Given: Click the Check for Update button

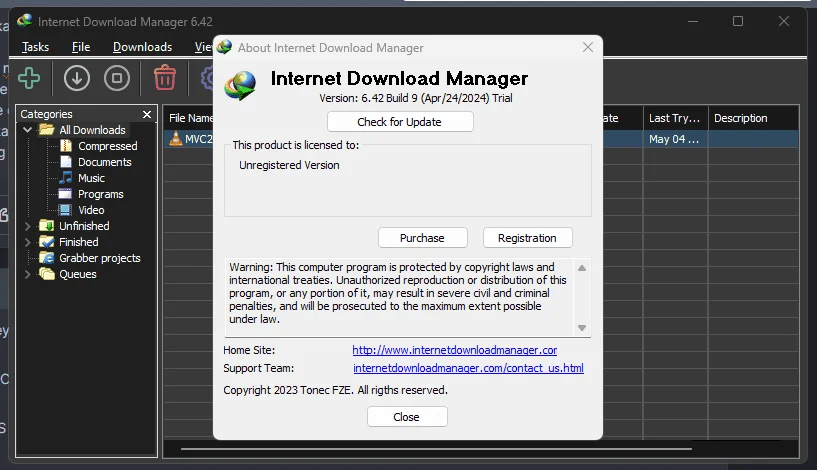Looking at the screenshot, I should coord(400,122).
